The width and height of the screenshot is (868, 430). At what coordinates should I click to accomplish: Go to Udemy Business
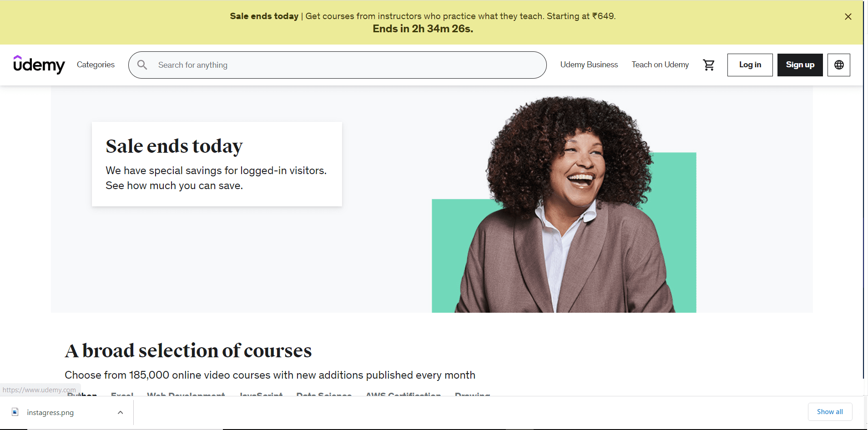coord(589,65)
